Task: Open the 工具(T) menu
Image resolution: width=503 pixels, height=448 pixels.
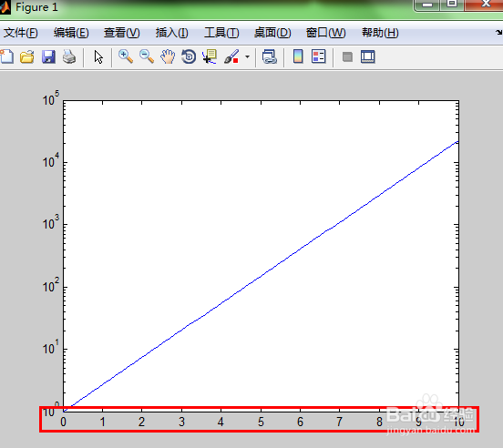Action: click(x=221, y=33)
